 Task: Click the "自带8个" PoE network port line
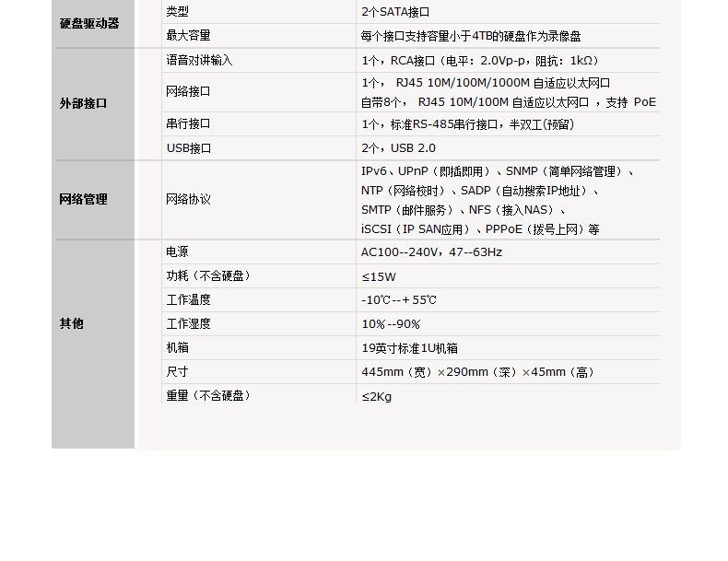click(x=508, y=102)
